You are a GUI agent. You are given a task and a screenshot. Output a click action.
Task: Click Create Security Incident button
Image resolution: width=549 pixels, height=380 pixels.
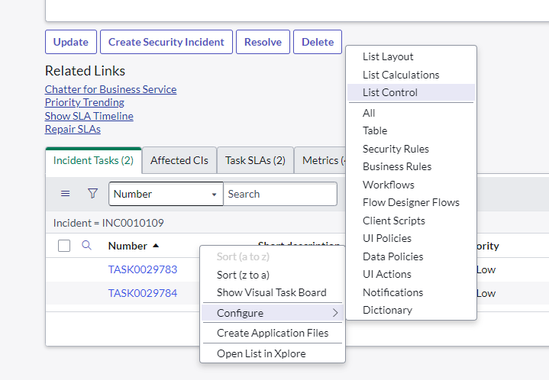166,42
